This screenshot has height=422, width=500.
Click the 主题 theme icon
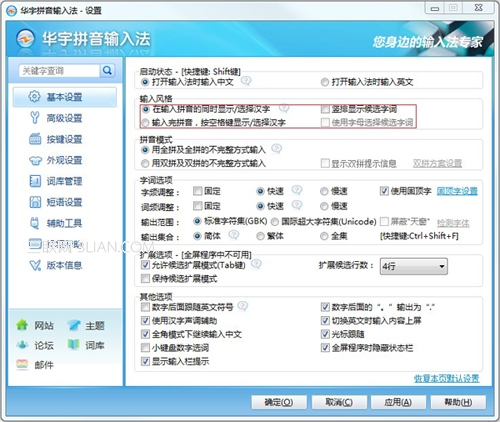pyautogui.click(x=74, y=325)
